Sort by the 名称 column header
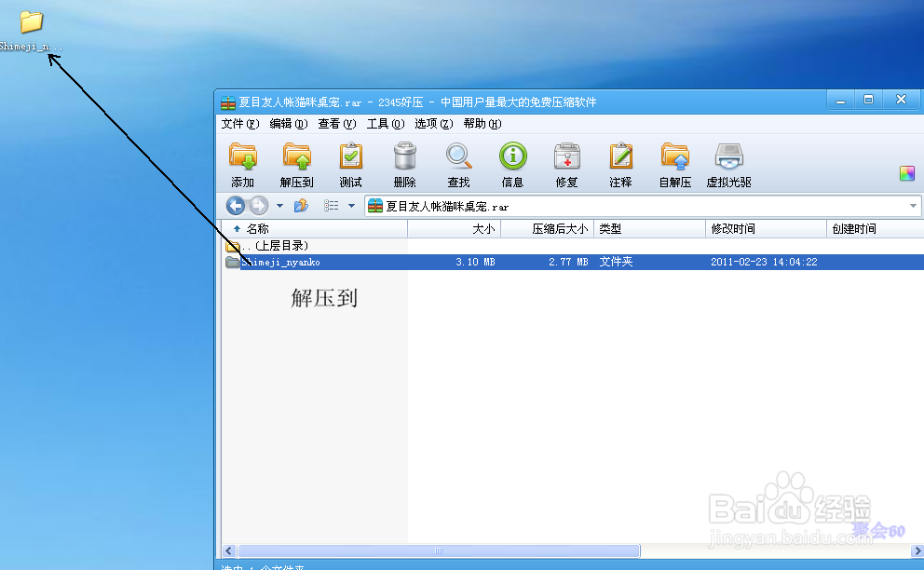The image size is (924, 570). coord(315,229)
